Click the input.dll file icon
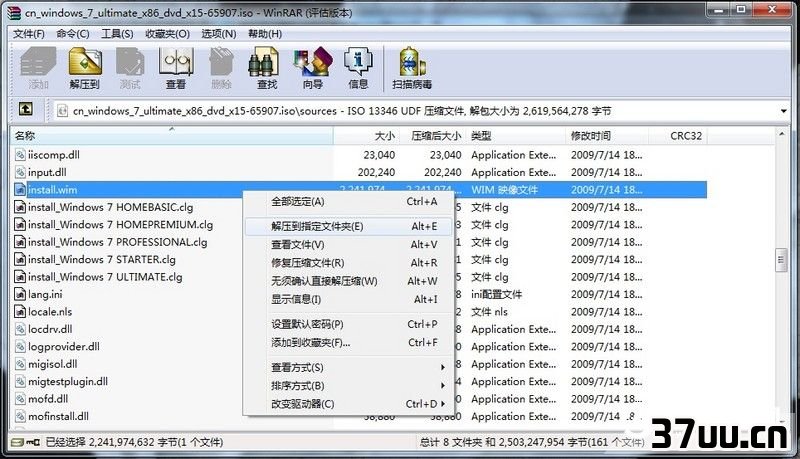800x459 pixels. click(20, 172)
